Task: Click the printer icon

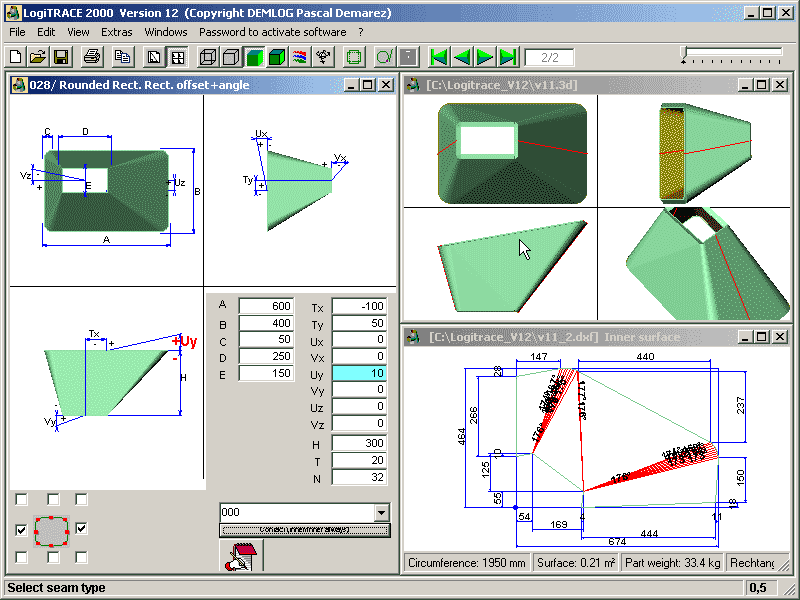Action: click(x=92, y=57)
